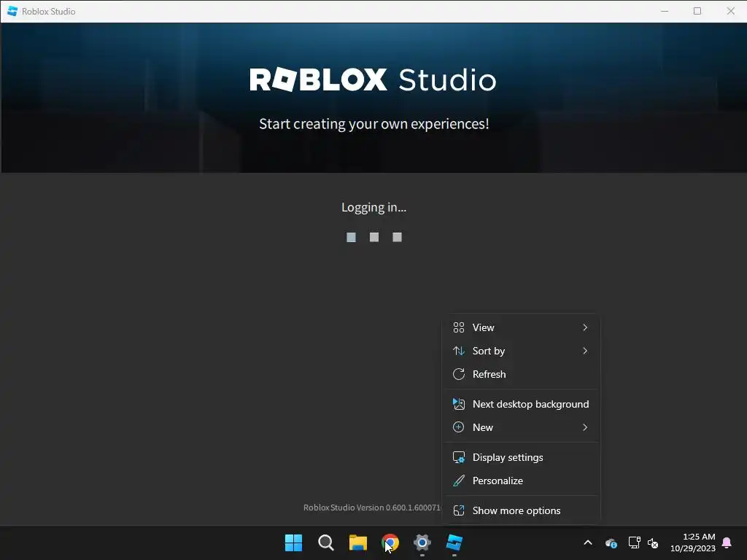747x560 pixels.
Task: Click the "Logging in..." status text
Action: click(x=374, y=208)
